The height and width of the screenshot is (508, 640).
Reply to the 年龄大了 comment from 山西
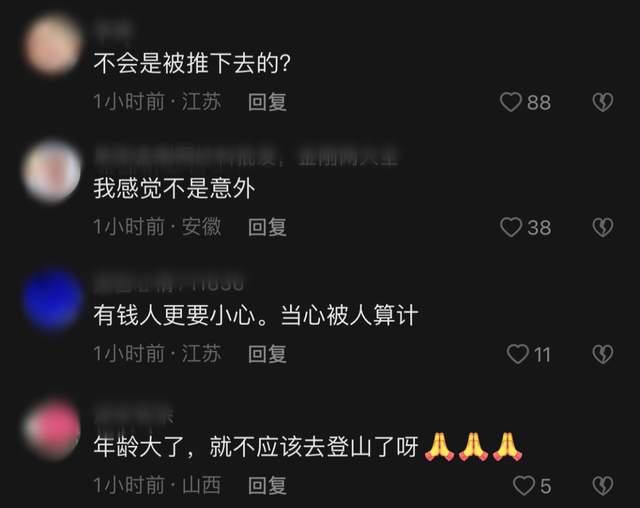(267, 485)
